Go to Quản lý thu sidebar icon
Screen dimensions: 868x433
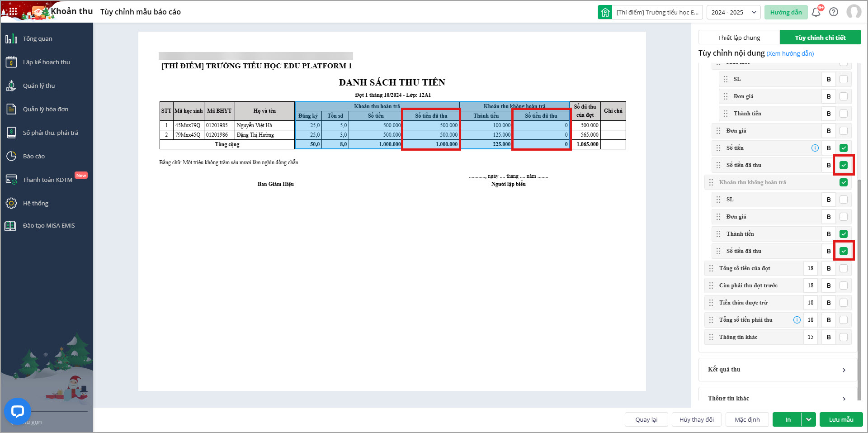[11, 86]
